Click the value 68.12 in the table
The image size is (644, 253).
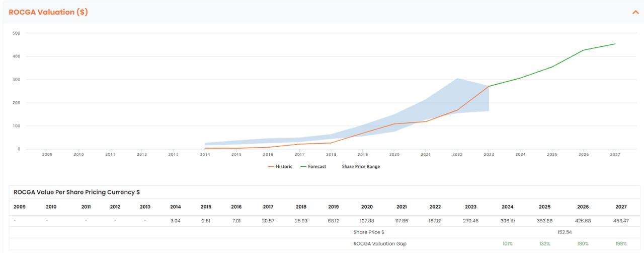pyautogui.click(x=334, y=221)
